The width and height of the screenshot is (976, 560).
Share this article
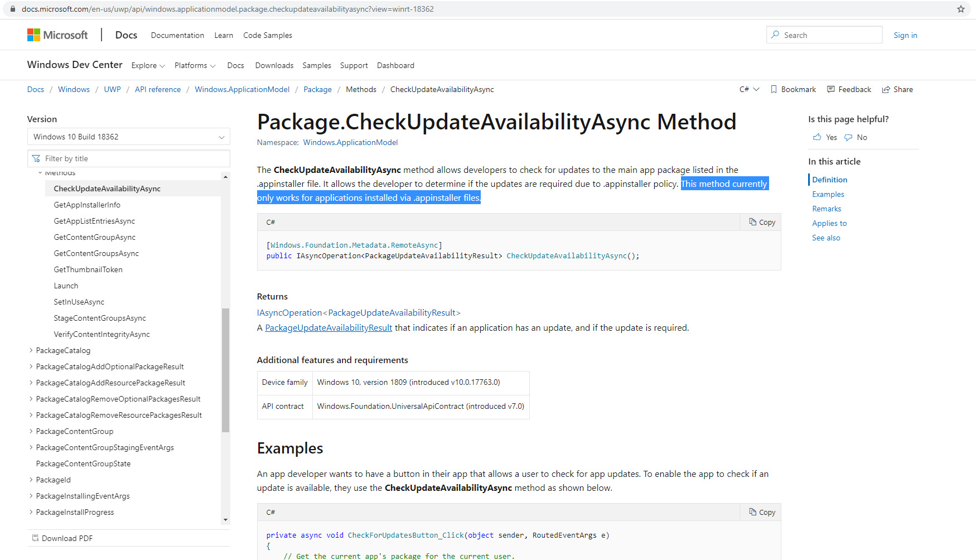pyautogui.click(x=897, y=89)
